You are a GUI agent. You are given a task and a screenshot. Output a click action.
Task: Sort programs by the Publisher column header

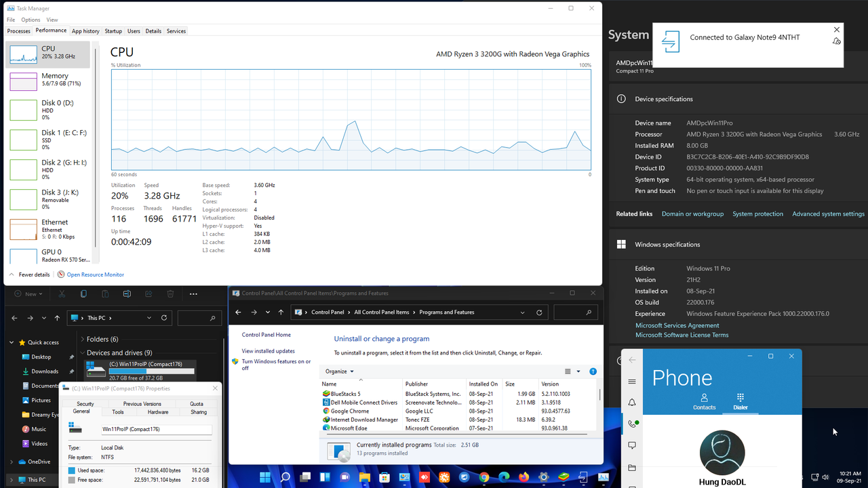click(434, 384)
